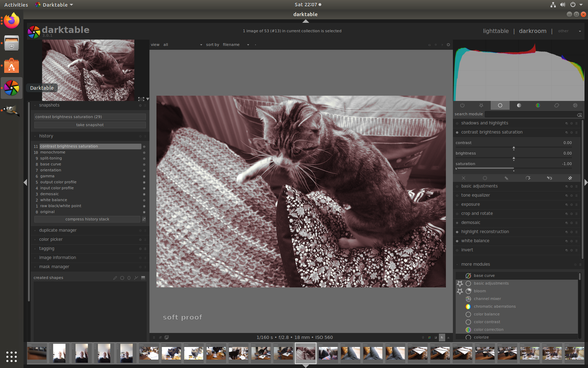The width and height of the screenshot is (588, 368).
Task: Disable contrast brightness saturation module
Action: [x=457, y=132]
